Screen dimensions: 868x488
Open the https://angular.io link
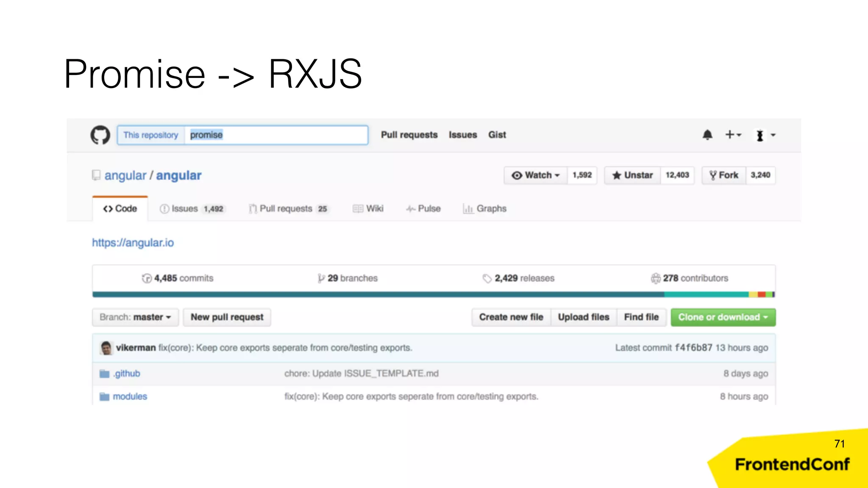click(133, 243)
